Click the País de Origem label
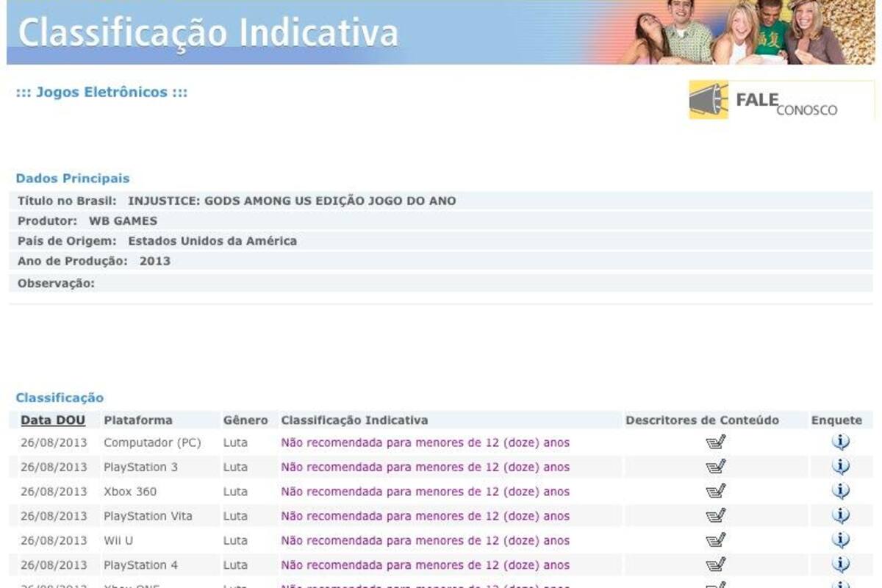Screen dimensions: 882x588 tap(67, 240)
